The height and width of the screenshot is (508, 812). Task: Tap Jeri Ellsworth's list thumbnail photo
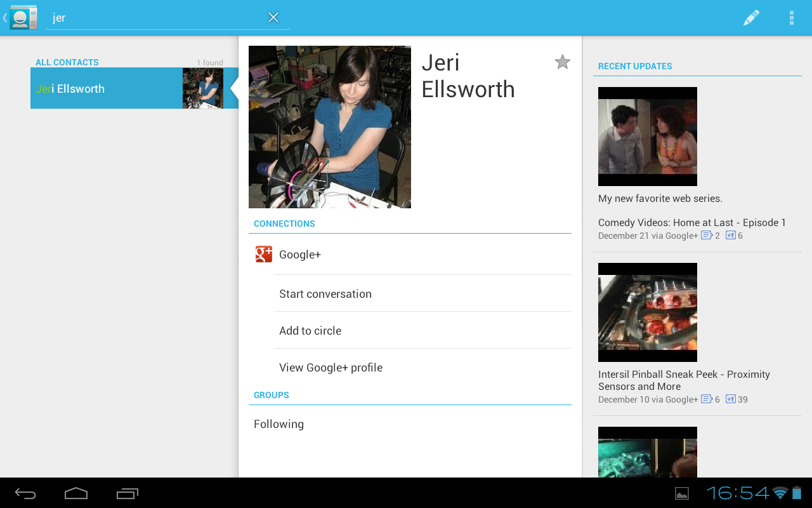tap(203, 88)
